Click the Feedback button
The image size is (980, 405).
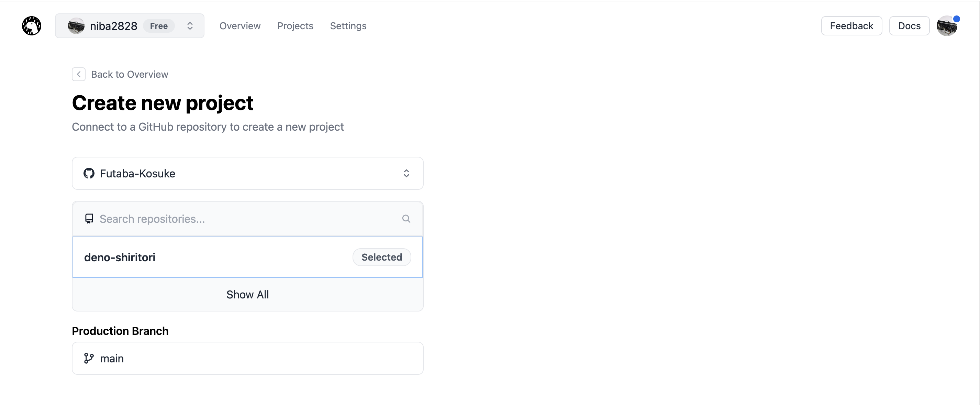click(x=851, y=26)
